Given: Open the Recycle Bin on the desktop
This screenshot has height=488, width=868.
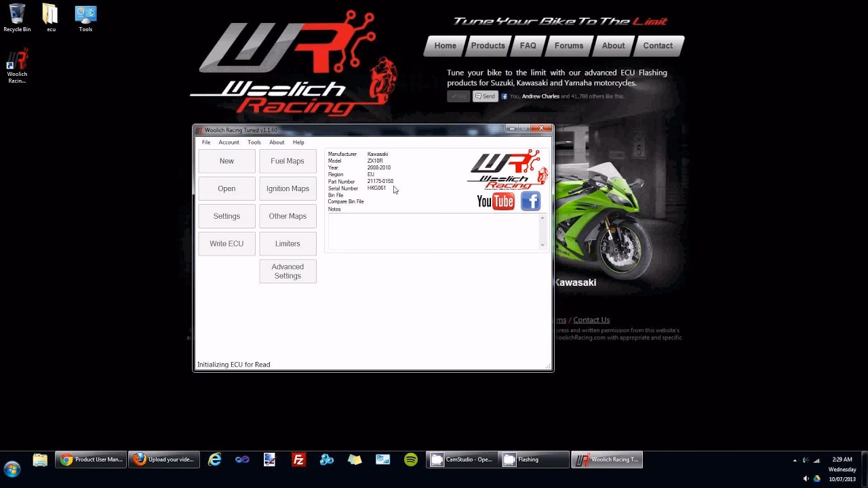Looking at the screenshot, I should pyautogui.click(x=17, y=18).
